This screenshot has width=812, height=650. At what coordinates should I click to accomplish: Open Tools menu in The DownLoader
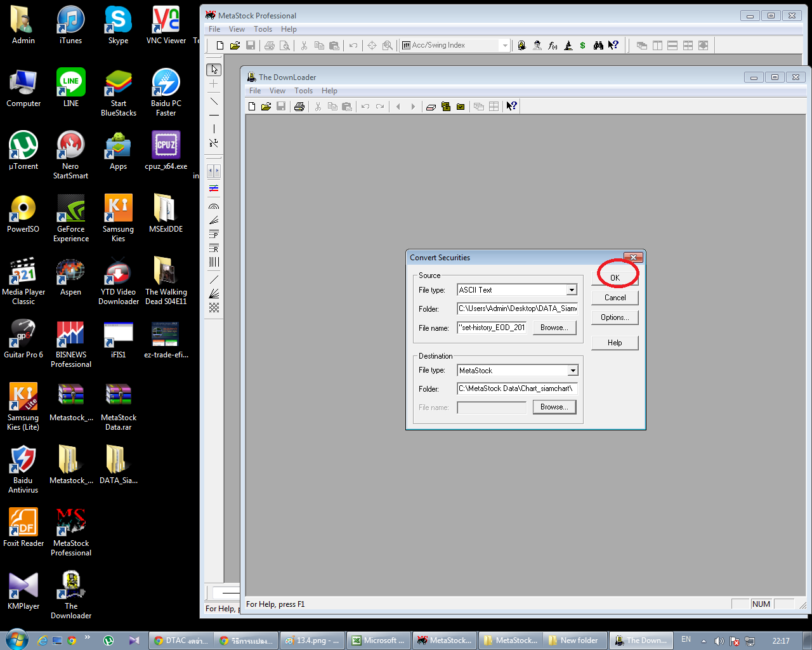[303, 91]
